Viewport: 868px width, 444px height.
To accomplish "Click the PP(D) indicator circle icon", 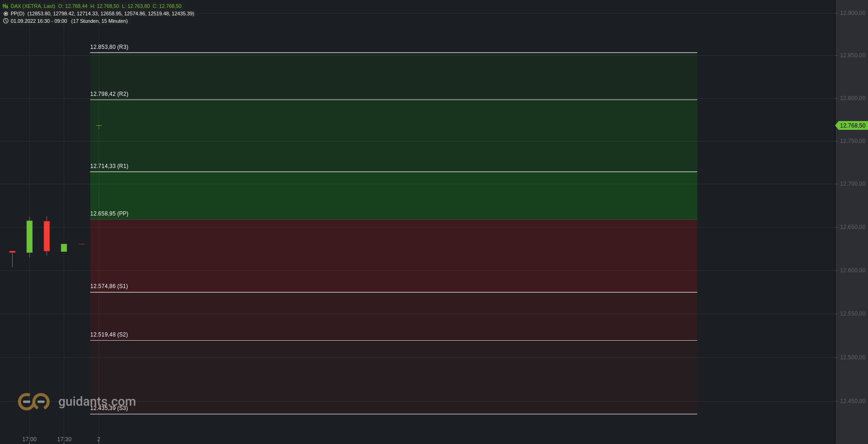I will [6, 13].
